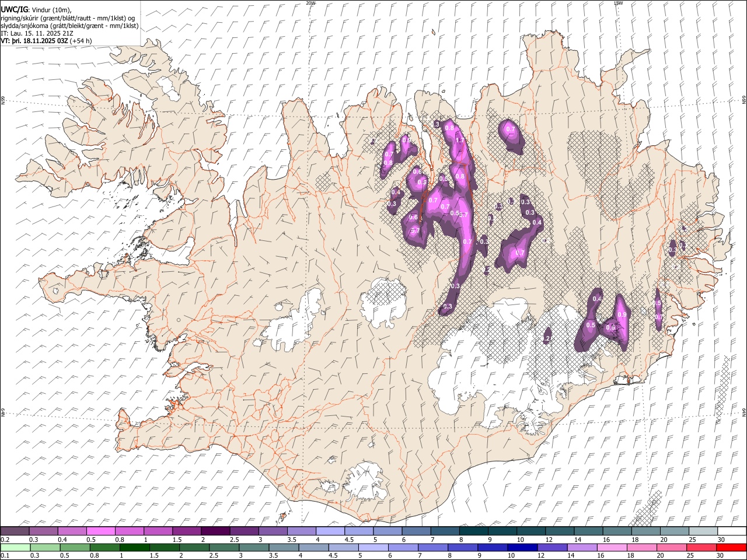
Task: Click the '15W' longitude label at top
Action: 618,3
